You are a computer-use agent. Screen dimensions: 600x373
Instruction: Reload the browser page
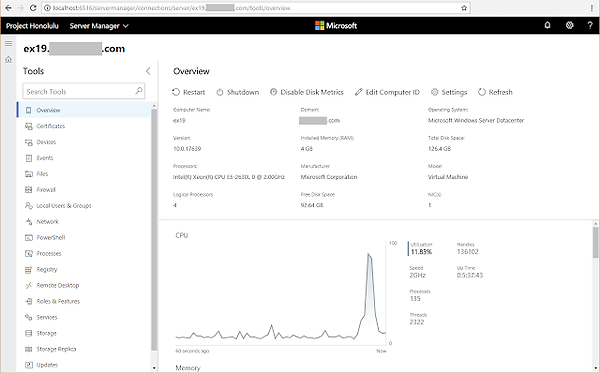pyautogui.click(x=33, y=8)
